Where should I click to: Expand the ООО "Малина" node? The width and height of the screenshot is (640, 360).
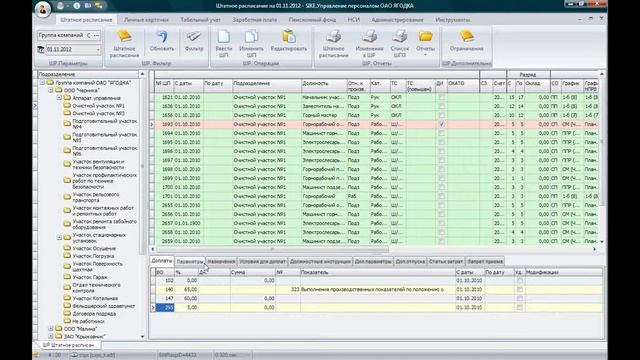(x=51, y=329)
